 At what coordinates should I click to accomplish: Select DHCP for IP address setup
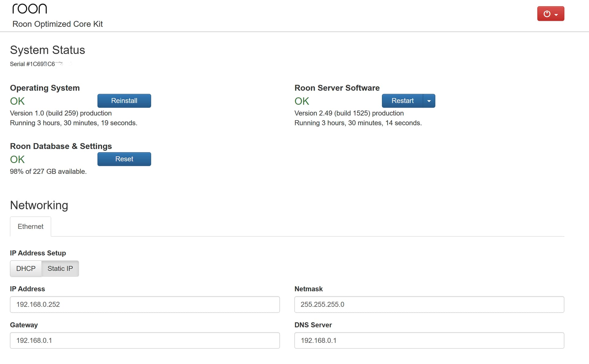26,269
